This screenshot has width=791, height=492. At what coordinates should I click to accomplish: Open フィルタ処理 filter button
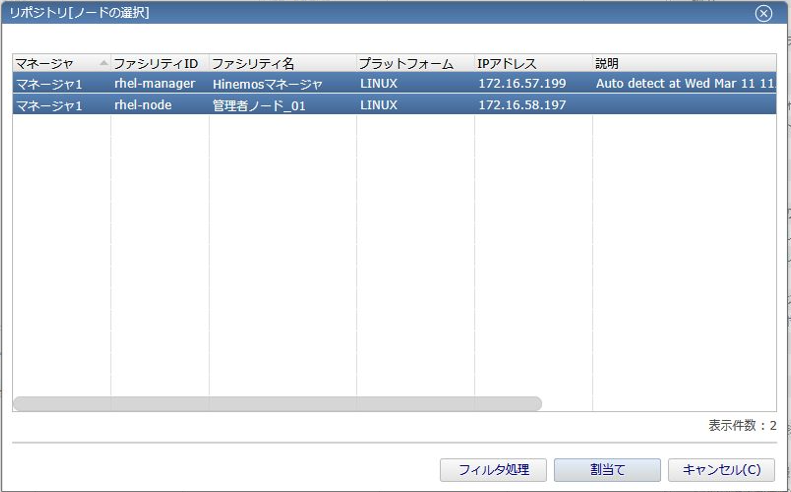click(493, 469)
